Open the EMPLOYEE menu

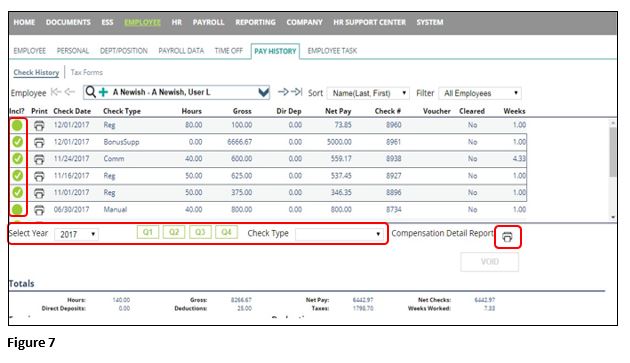coord(142,23)
